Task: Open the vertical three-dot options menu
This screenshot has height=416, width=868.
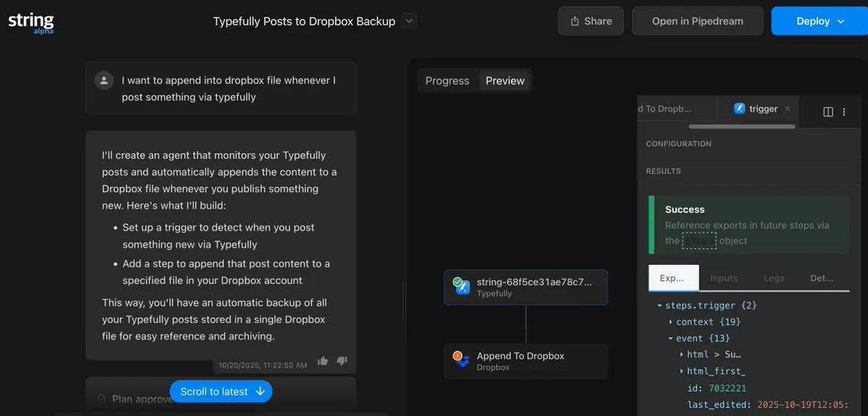Action: [844, 111]
